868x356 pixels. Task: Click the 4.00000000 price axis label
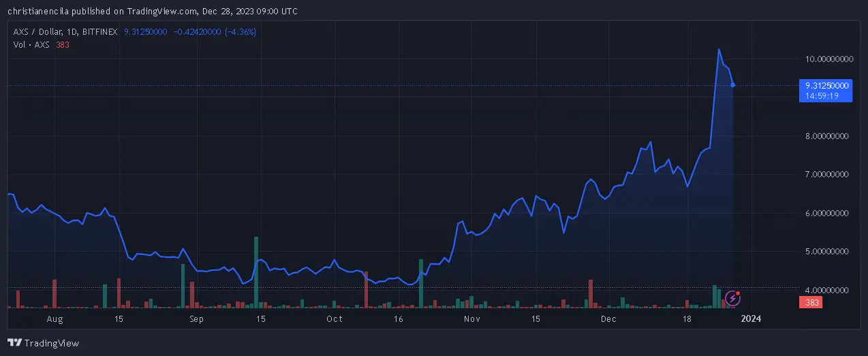pos(828,290)
